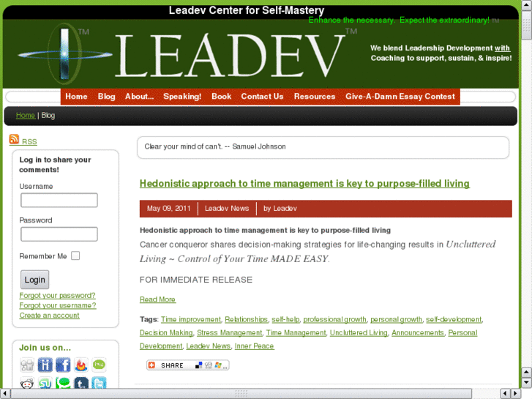
Task: Open Forgot your username? link
Action: tap(58, 305)
